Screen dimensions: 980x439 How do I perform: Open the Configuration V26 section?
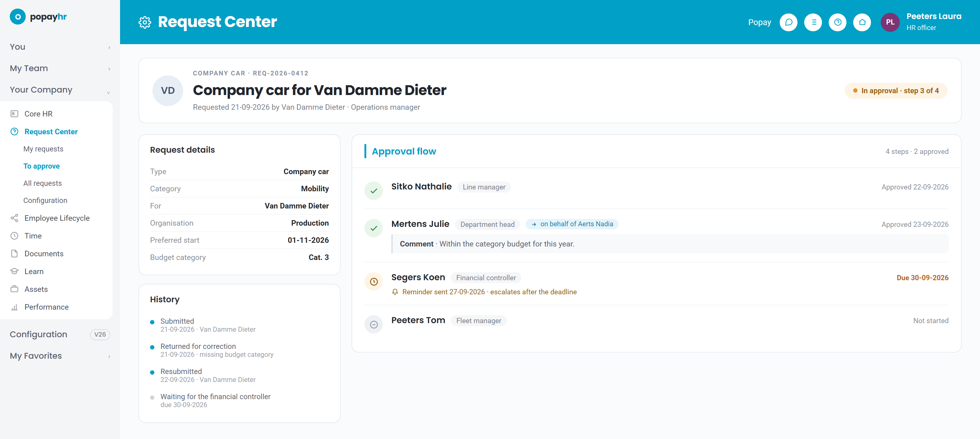click(x=60, y=334)
